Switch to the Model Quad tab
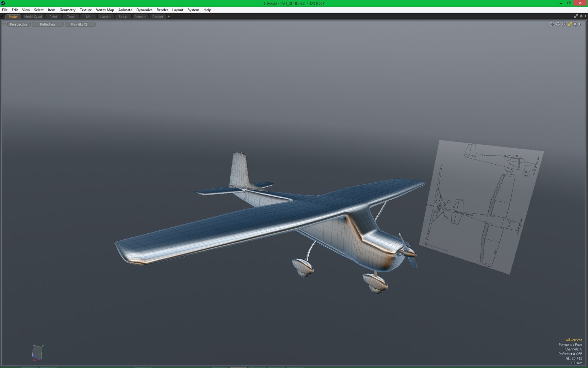Screen dimensions: 588x368 pyautogui.click(x=33, y=17)
